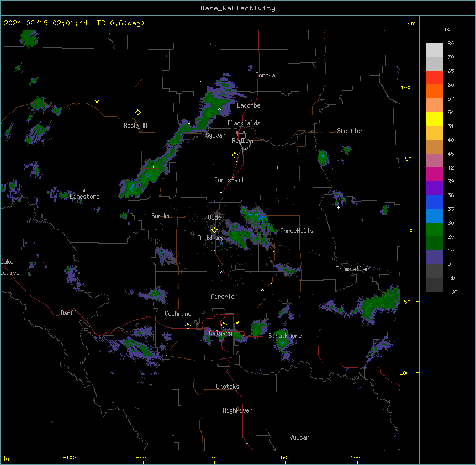Click the Sundre city label

[161, 216]
